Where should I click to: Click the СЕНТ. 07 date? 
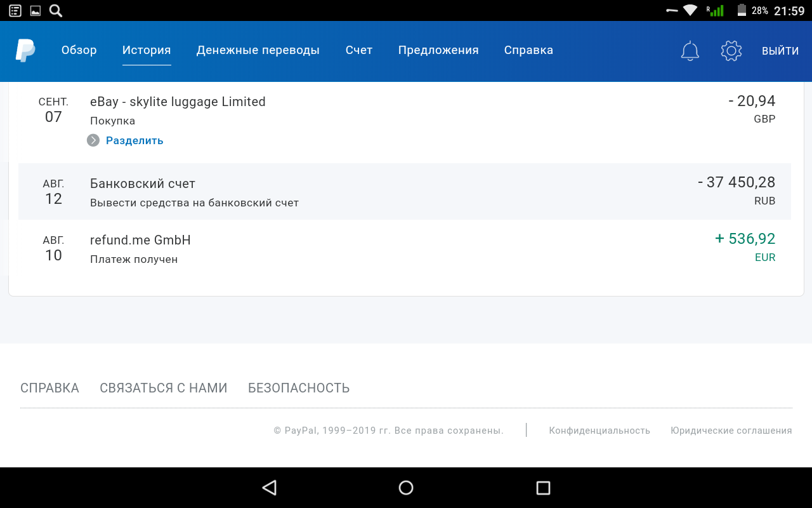53,110
